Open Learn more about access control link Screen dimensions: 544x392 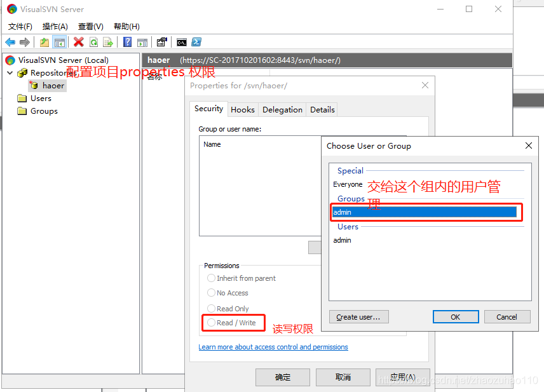click(x=273, y=347)
